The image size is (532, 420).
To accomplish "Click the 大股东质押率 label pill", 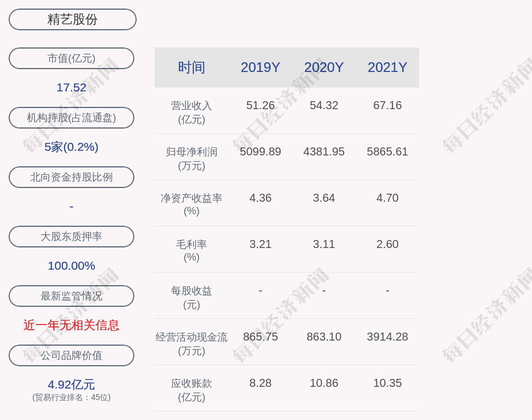I will [x=72, y=236].
